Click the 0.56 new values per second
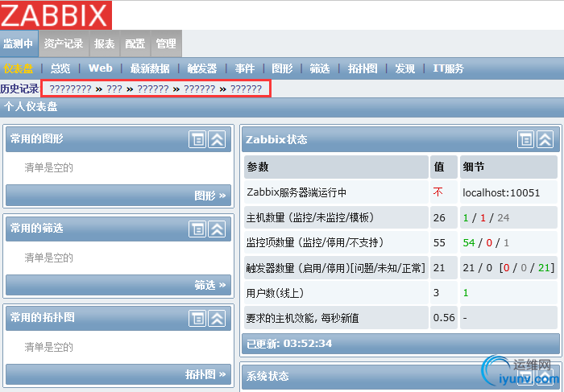 444,318
